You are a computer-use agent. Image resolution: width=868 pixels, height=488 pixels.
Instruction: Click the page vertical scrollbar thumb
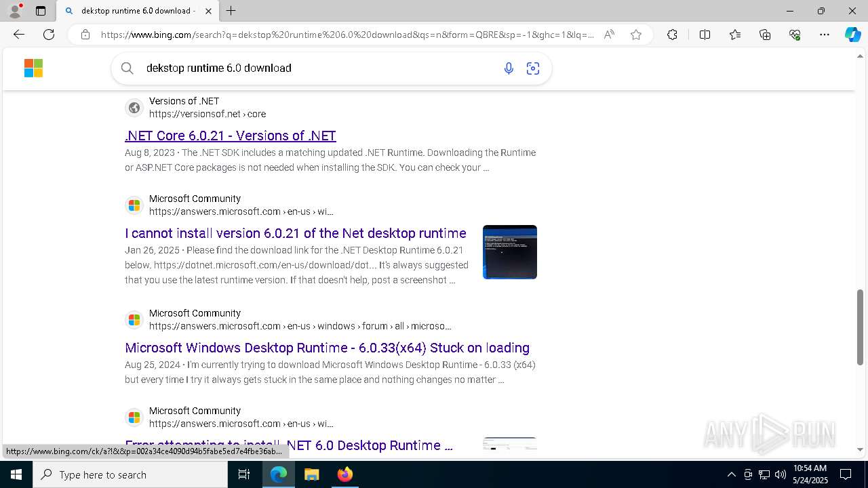(x=861, y=327)
